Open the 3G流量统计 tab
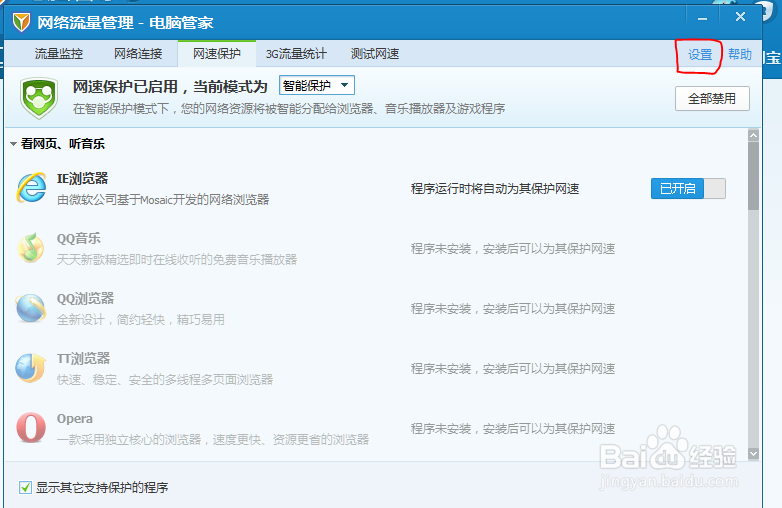Viewport: 782px width, 508px height. point(296,54)
